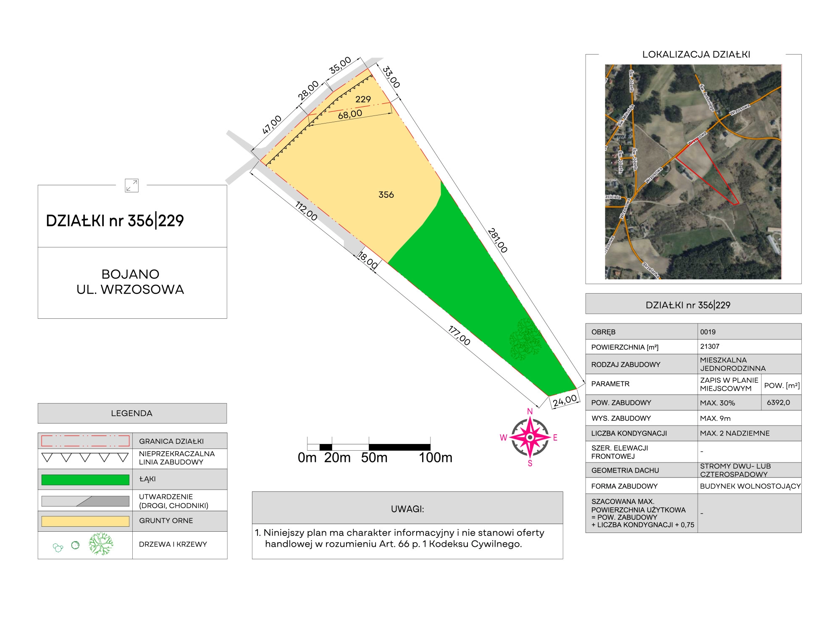Click the 100m mark on scale bar
Screen dimensions: 840x630
[x=436, y=457]
